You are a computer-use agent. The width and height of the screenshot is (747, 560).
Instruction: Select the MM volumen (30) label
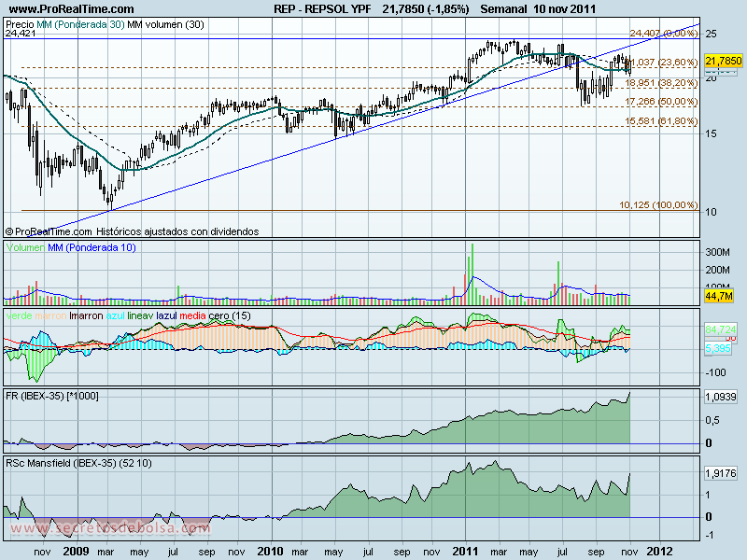[x=165, y=24]
